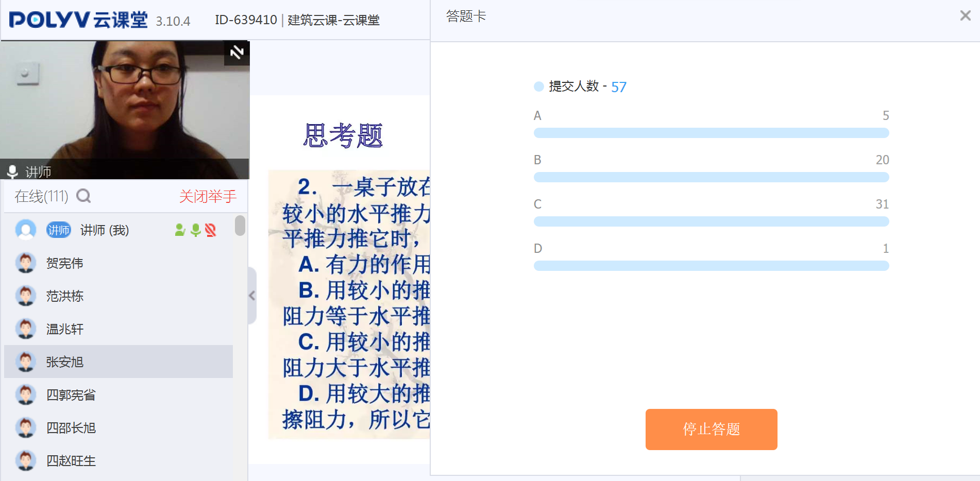This screenshot has height=481, width=980.
Task: Toggle the red disabled icon in 讲师 row
Action: 210,230
